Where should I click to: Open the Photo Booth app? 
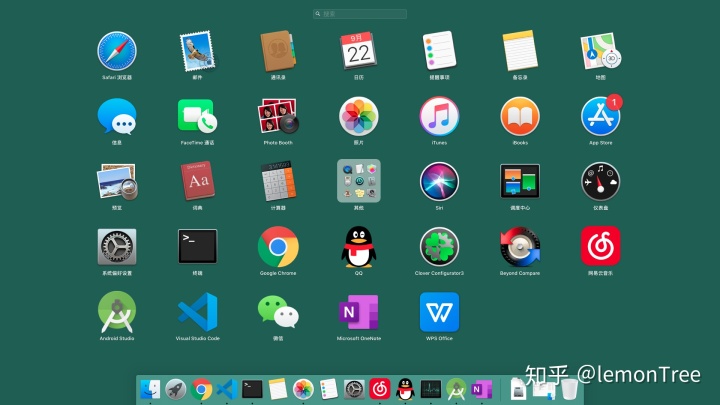tap(278, 116)
